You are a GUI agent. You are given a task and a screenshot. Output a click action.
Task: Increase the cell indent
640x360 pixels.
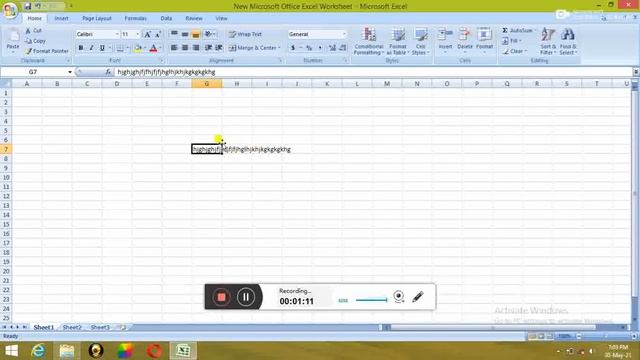pos(219,48)
